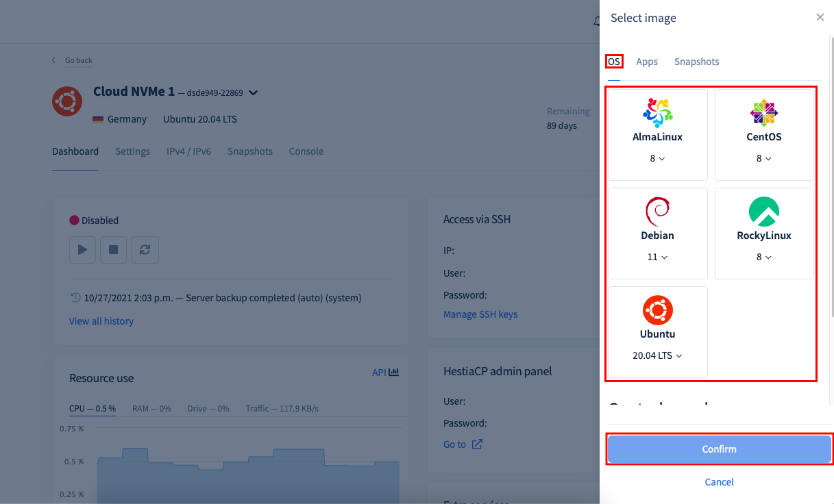Click the API link
The height and width of the screenshot is (504, 834).
pos(379,373)
